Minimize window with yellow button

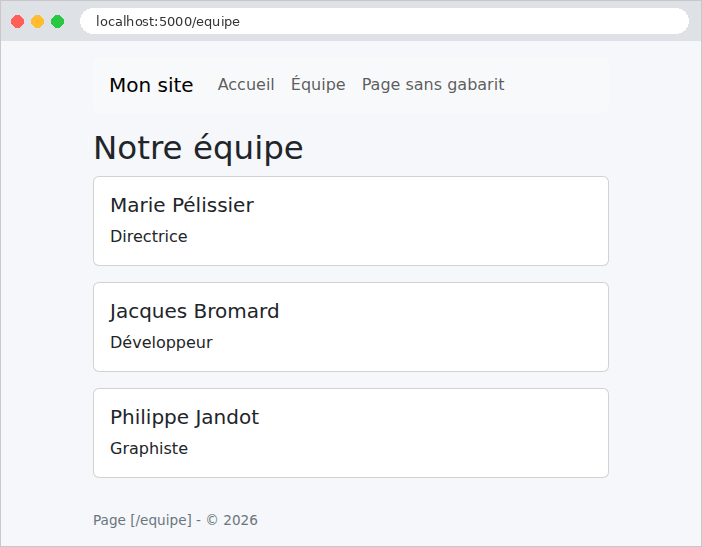(x=38, y=21)
